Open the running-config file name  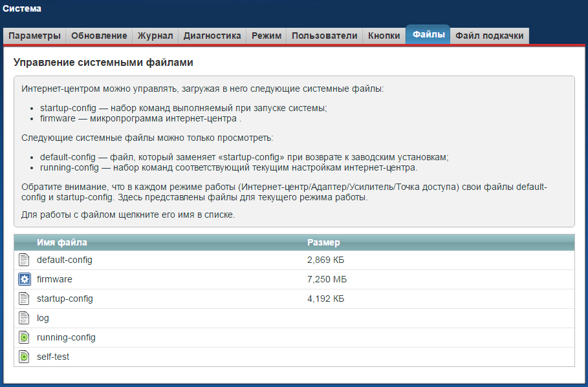[66, 337]
